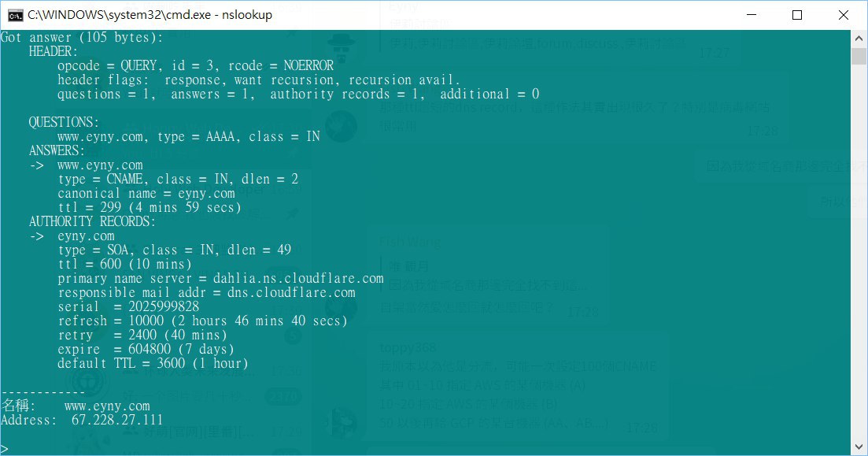Click the dahlia.ns.cloudflare.com name server text
Image resolution: width=868 pixels, height=456 pixels.
[x=297, y=278]
